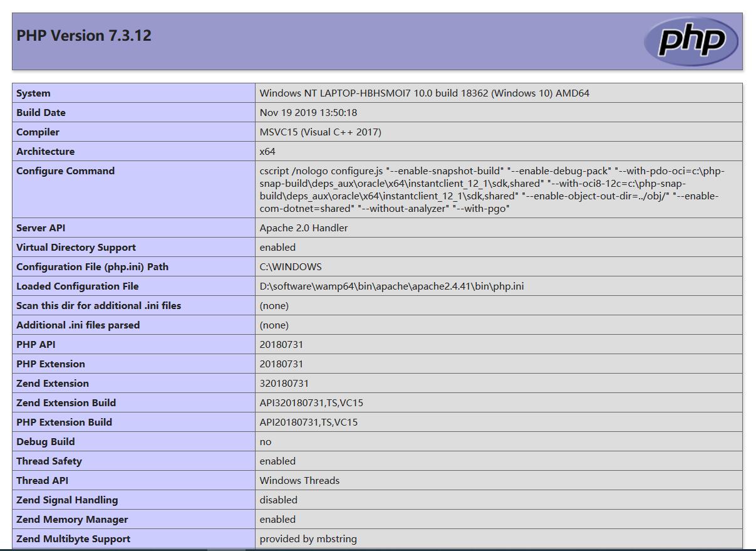756x551 pixels.
Task: Select the 'Apache 2.0 Handler' value
Action: coord(304,228)
